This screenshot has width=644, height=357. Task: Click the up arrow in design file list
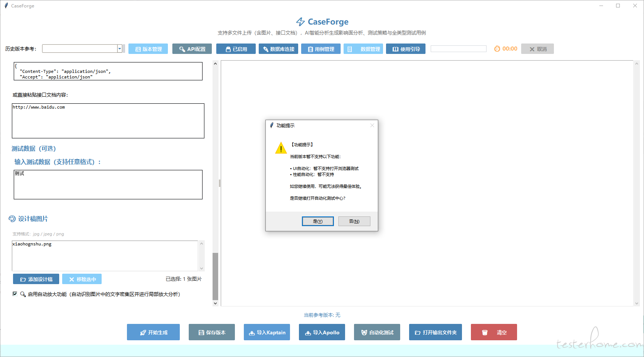202,244
